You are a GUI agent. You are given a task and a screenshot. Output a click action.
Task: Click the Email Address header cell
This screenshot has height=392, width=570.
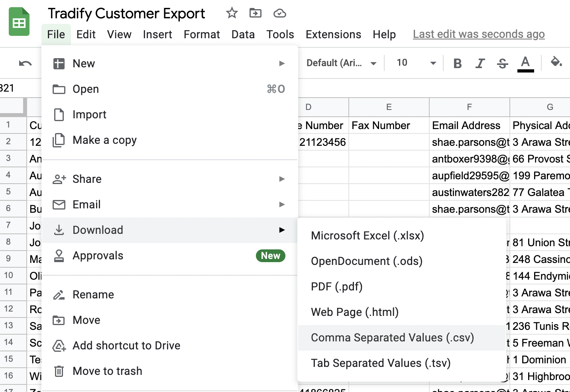click(470, 125)
